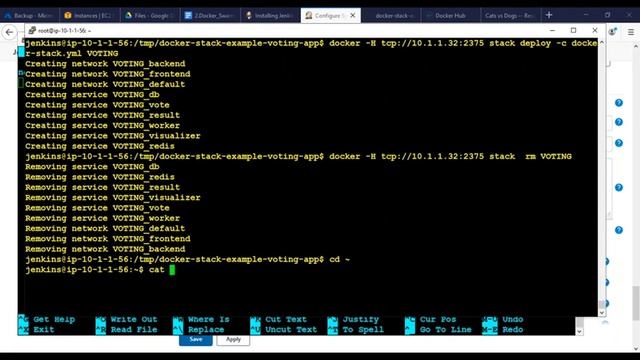Minimize the PuTTY terminal window

click(x=552, y=30)
